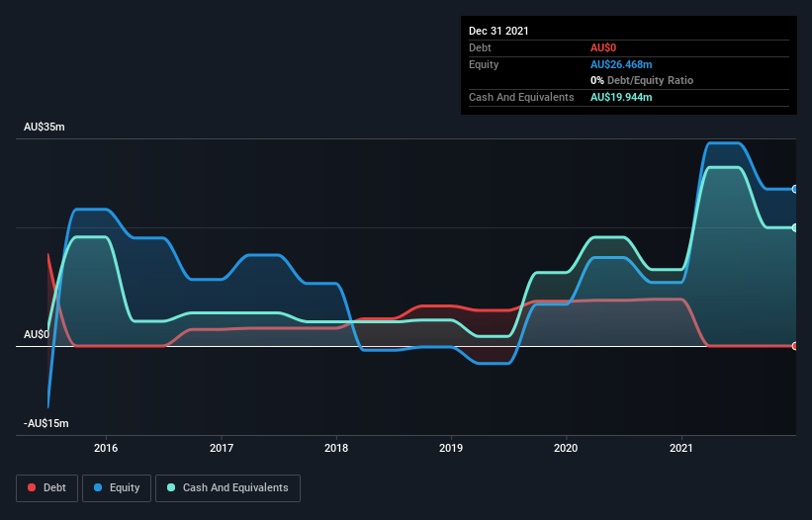Click the Dec 31 2021 tooltip date
The image size is (812, 520).
(498, 31)
